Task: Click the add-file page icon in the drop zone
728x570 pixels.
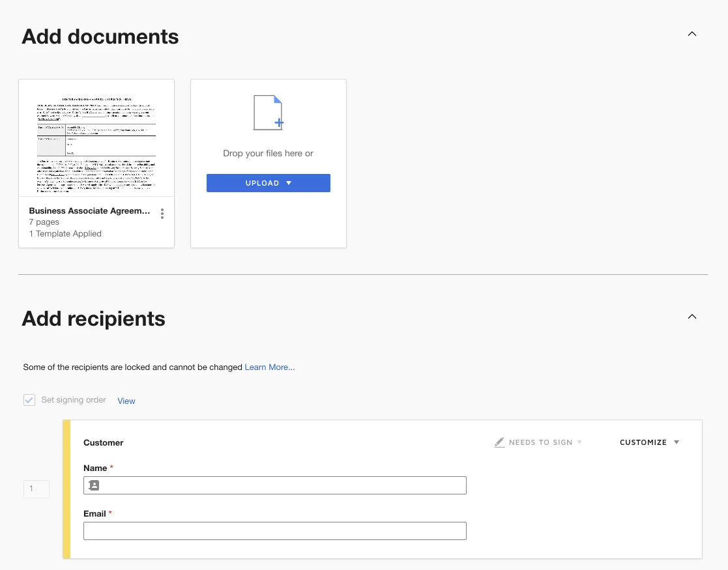Action: [x=269, y=113]
